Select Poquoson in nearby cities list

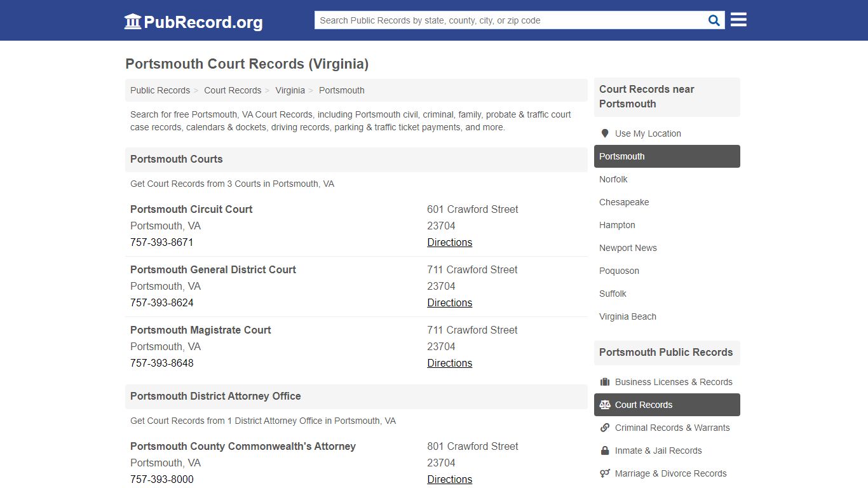pos(667,271)
